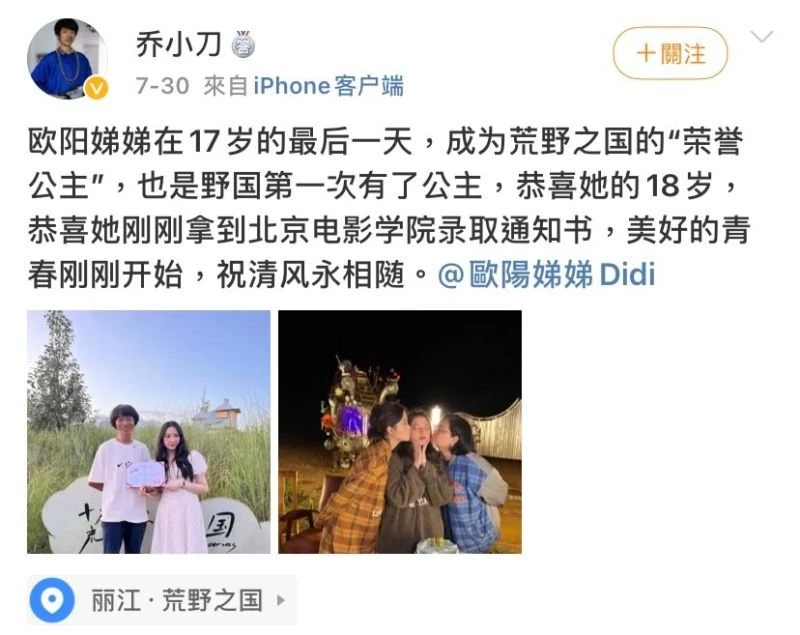View the nighttime cheek-kiss photo
The width and height of the screenshot is (800, 635).
(400, 431)
